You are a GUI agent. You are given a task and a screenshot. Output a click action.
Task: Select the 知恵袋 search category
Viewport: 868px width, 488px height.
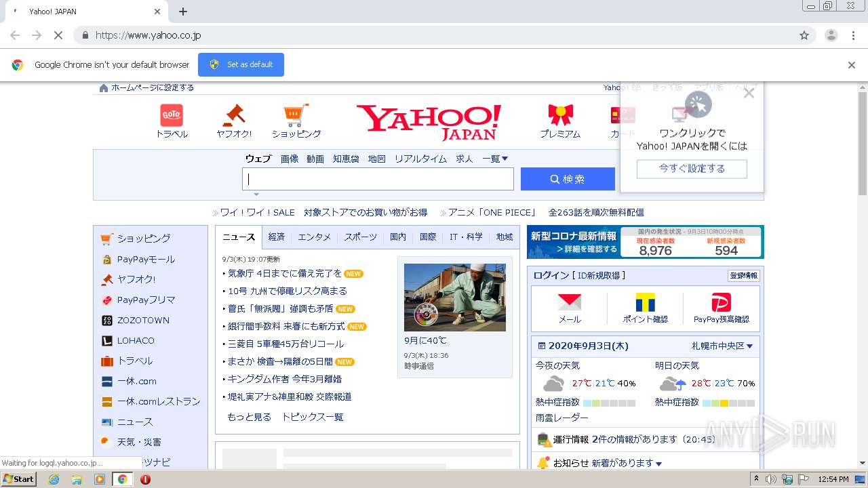coord(346,159)
